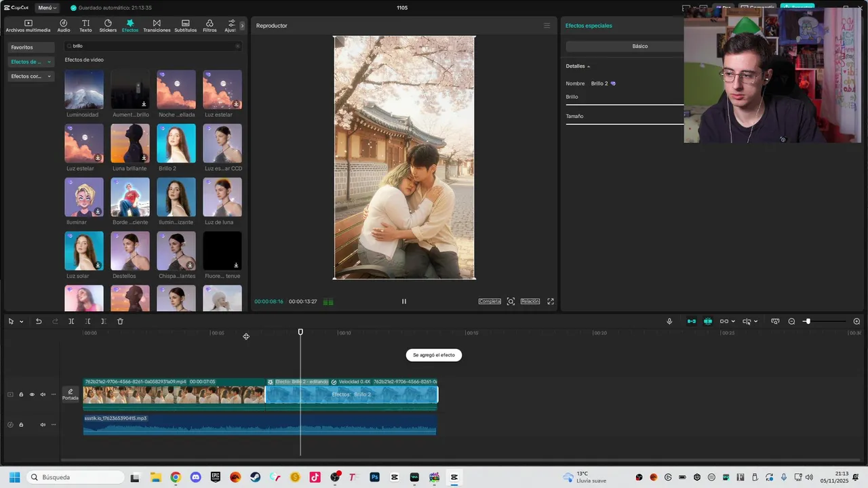Choose the pointer selection tool
Viewport: 868px width, 488px height.
tap(11, 321)
